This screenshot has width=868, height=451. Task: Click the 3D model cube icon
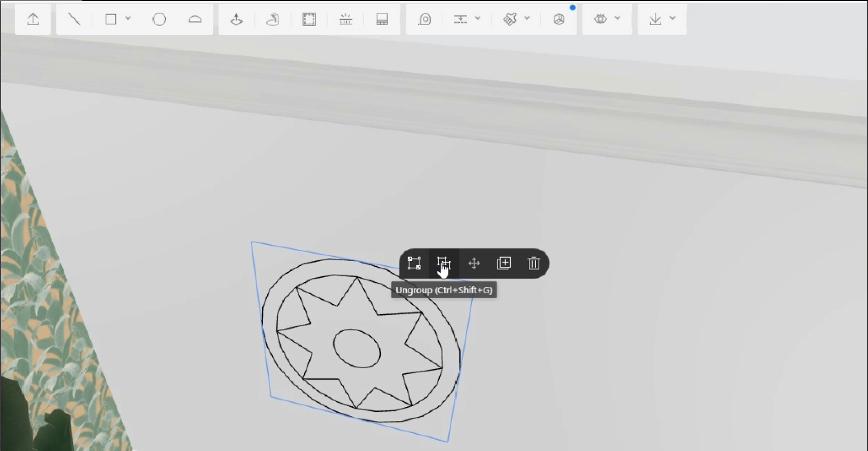coord(559,19)
